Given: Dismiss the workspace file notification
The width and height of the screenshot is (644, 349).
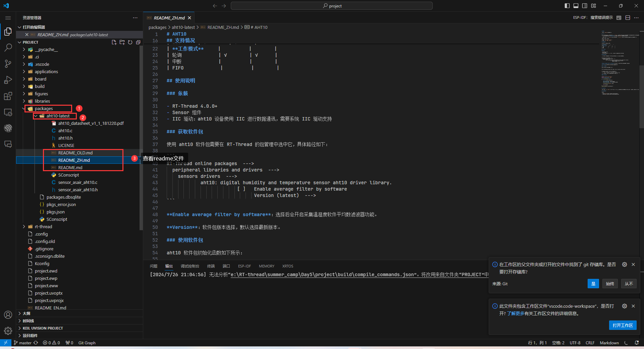Looking at the screenshot, I should pyautogui.click(x=633, y=306).
